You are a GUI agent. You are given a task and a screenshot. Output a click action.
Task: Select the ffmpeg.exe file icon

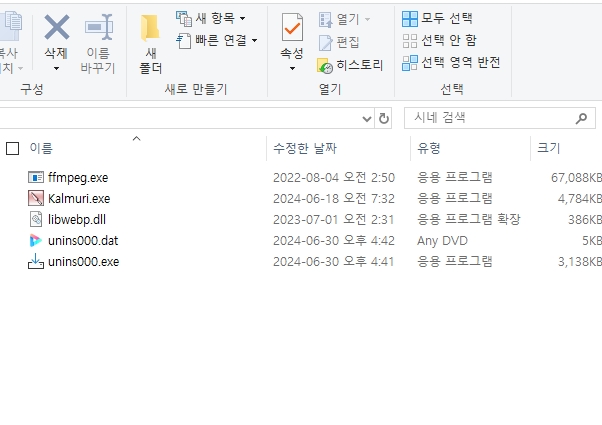[x=38, y=177]
